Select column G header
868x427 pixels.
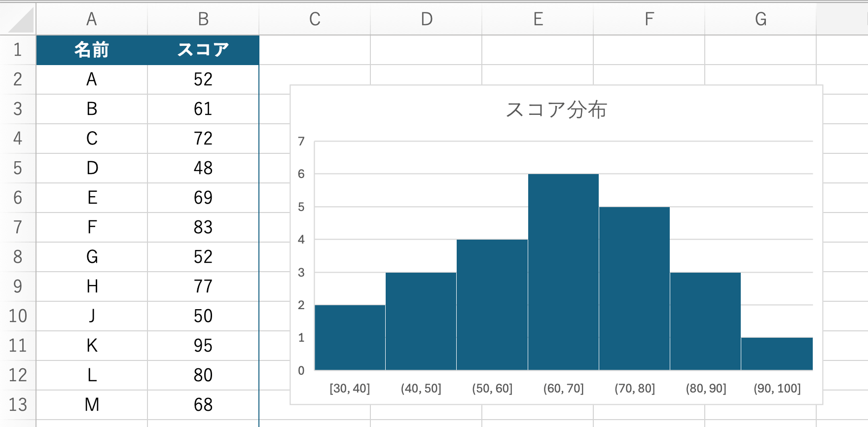click(x=760, y=19)
